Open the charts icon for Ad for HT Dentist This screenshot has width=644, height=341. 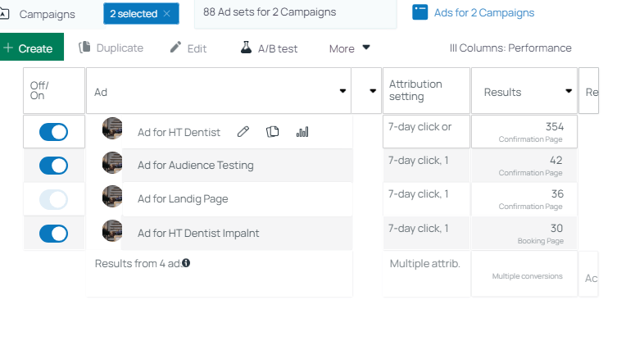point(302,131)
